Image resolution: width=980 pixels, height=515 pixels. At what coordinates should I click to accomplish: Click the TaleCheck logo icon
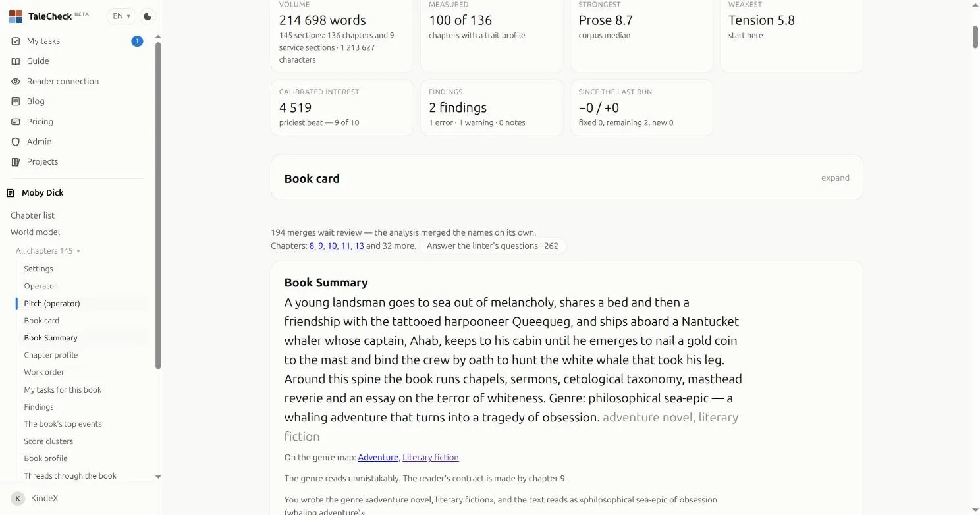point(16,16)
